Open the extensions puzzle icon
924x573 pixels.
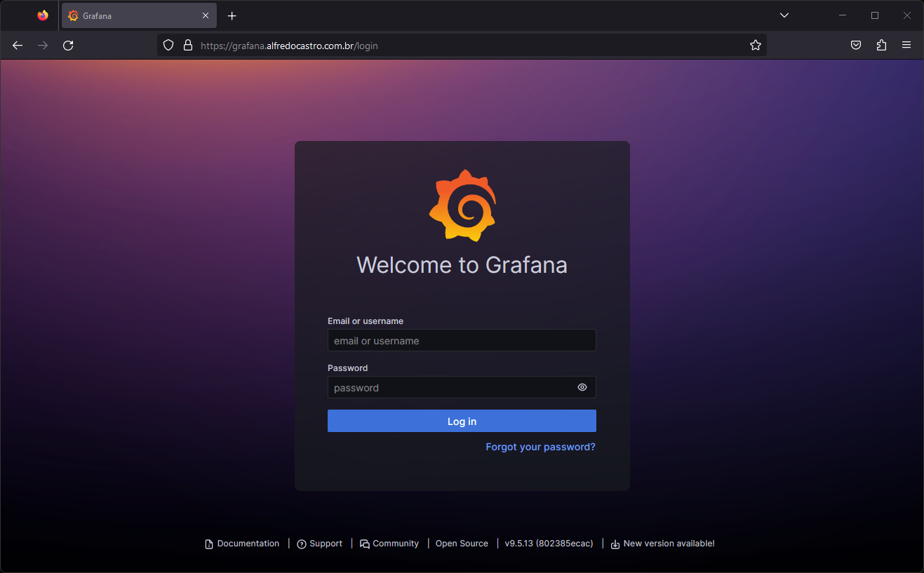(x=881, y=45)
